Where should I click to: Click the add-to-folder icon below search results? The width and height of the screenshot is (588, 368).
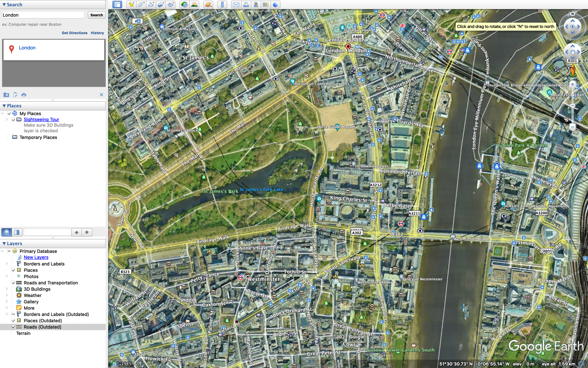(x=6, y=95)
